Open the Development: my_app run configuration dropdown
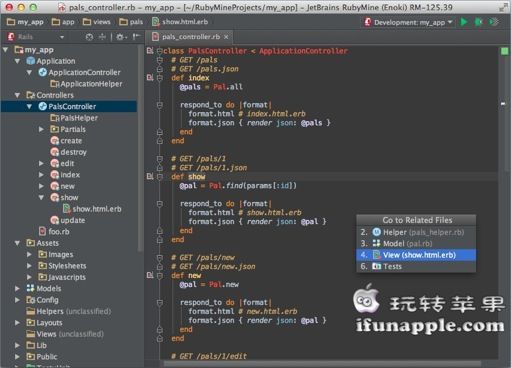Image resolution: width=511 pixels, height=368 pixels. click(409, 22)
